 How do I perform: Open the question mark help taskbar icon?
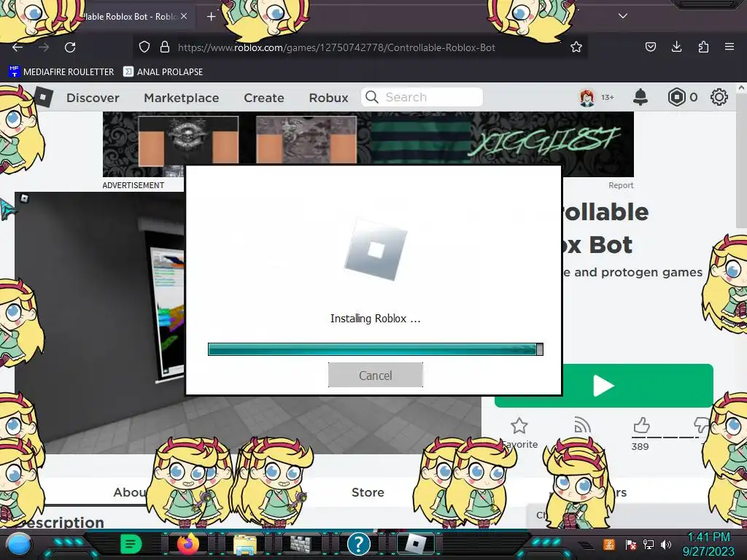[x=359, y=544]
